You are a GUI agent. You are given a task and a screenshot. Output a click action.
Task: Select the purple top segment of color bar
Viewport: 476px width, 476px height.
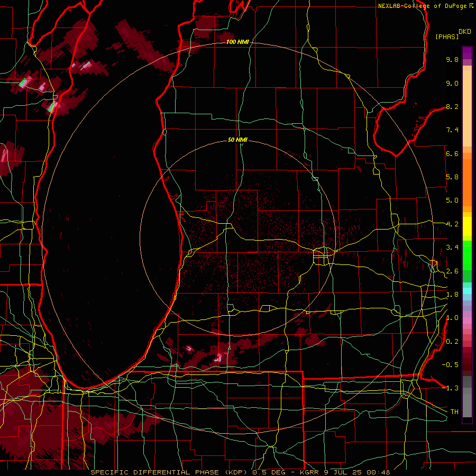(x=467, y=53)
